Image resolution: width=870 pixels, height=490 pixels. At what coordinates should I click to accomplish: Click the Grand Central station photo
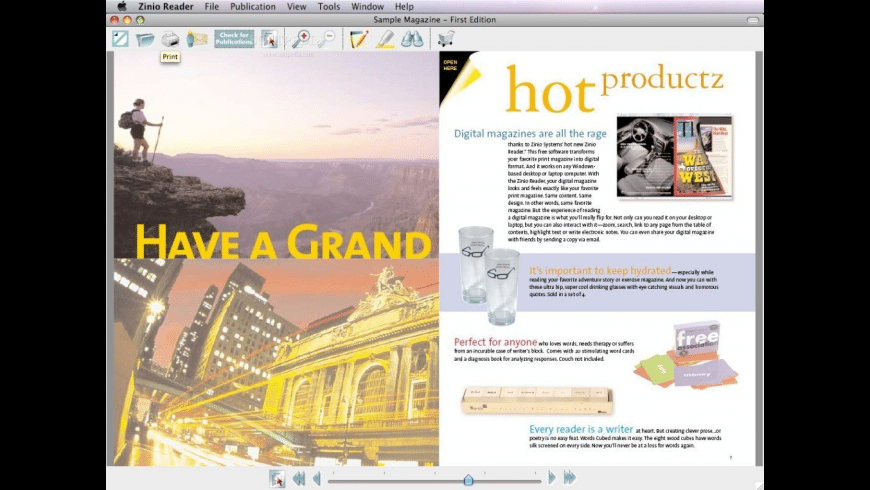(276, 362)
